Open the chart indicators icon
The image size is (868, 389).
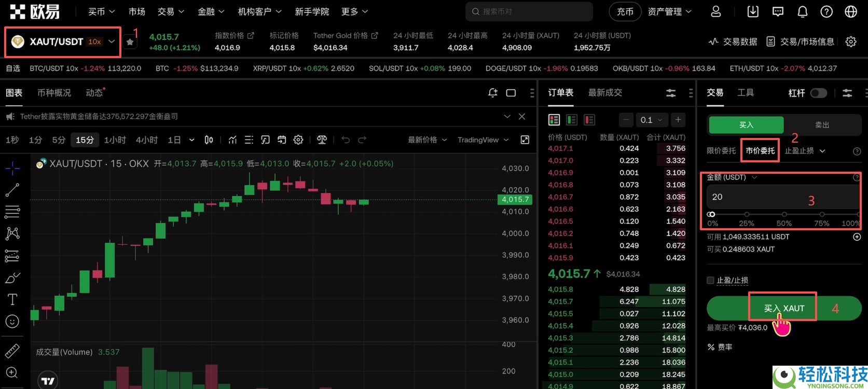(232, 140)
